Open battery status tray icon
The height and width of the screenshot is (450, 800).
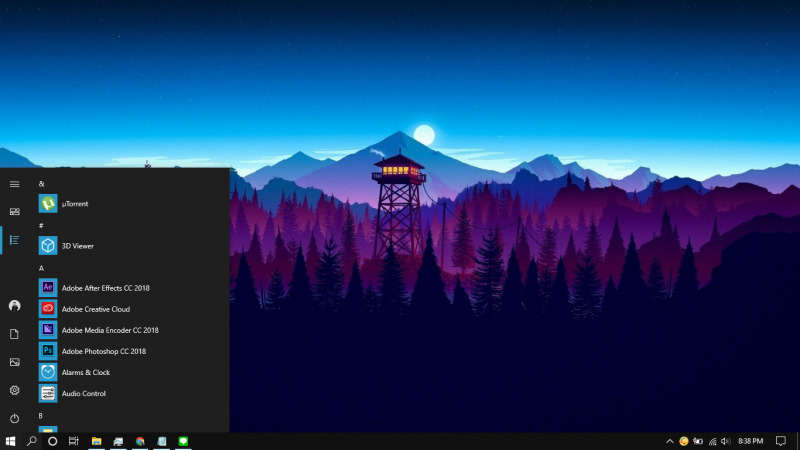coord(698,441)
